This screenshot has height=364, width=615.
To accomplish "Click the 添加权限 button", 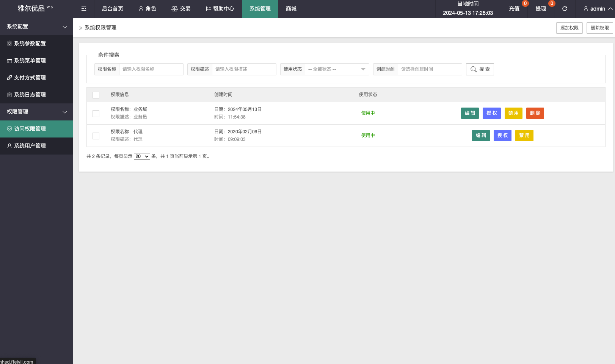I will [569, 28].
